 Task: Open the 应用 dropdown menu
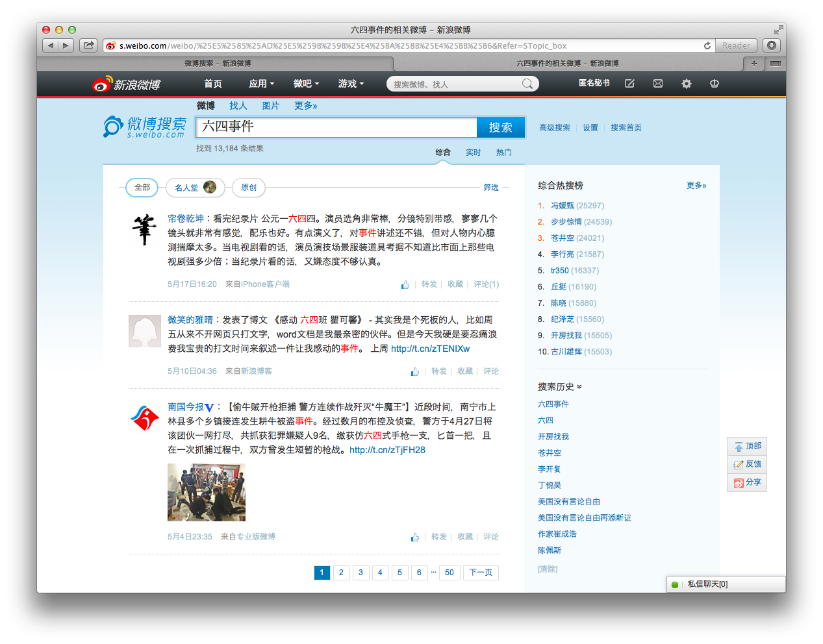[262, 84]
